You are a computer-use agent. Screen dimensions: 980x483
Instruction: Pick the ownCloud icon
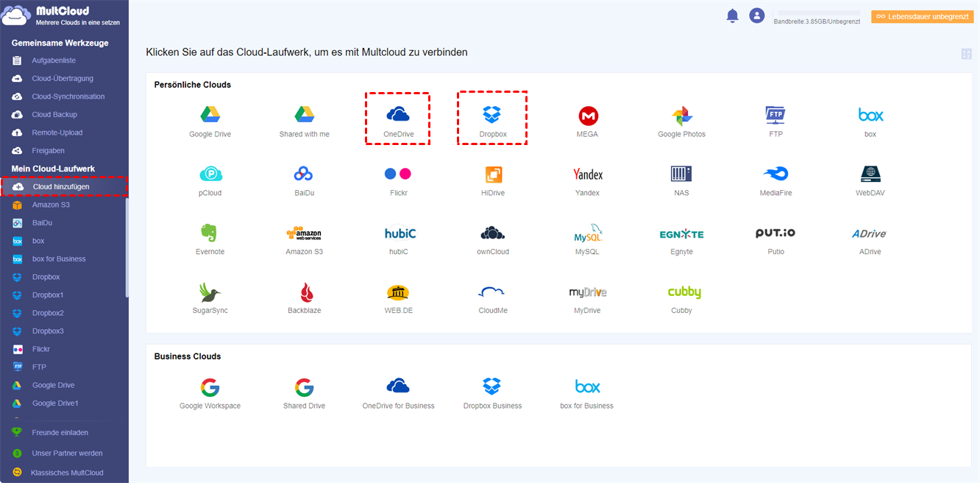point(492,239)
